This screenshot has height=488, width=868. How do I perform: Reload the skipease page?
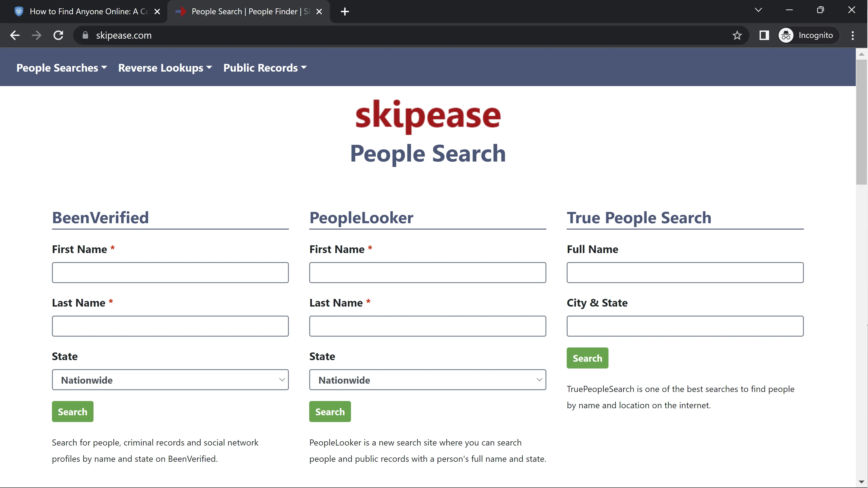58,35
